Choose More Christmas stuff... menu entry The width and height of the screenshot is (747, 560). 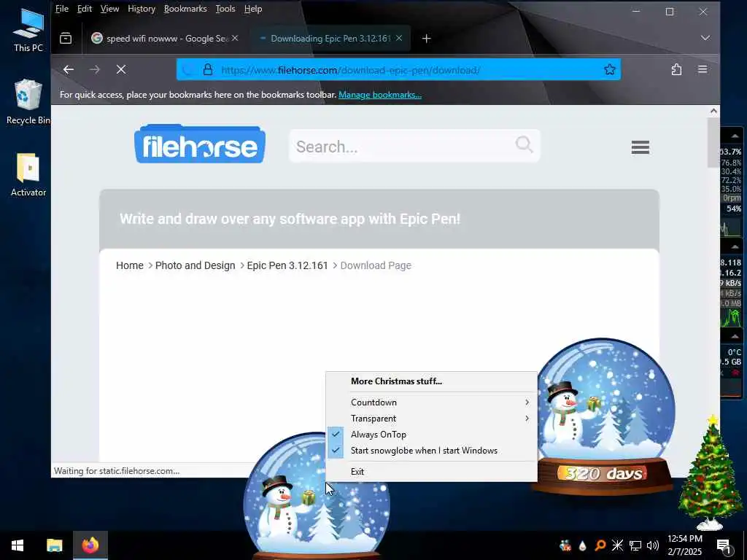point(432,381)
